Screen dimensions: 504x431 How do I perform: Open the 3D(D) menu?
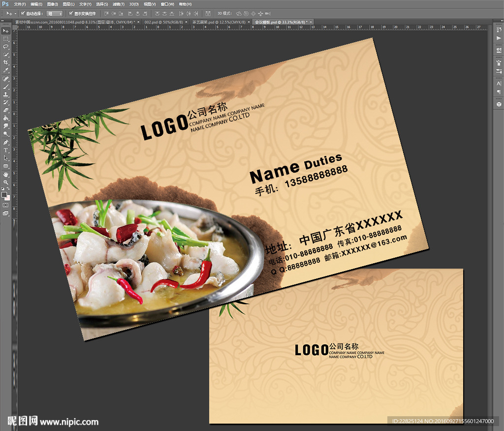point(134,4)
